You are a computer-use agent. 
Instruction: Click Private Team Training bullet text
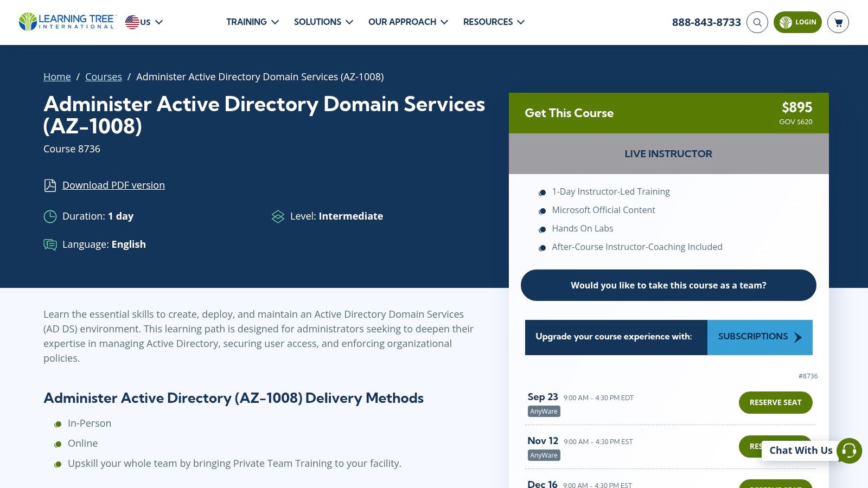click(x=234, y=464)
